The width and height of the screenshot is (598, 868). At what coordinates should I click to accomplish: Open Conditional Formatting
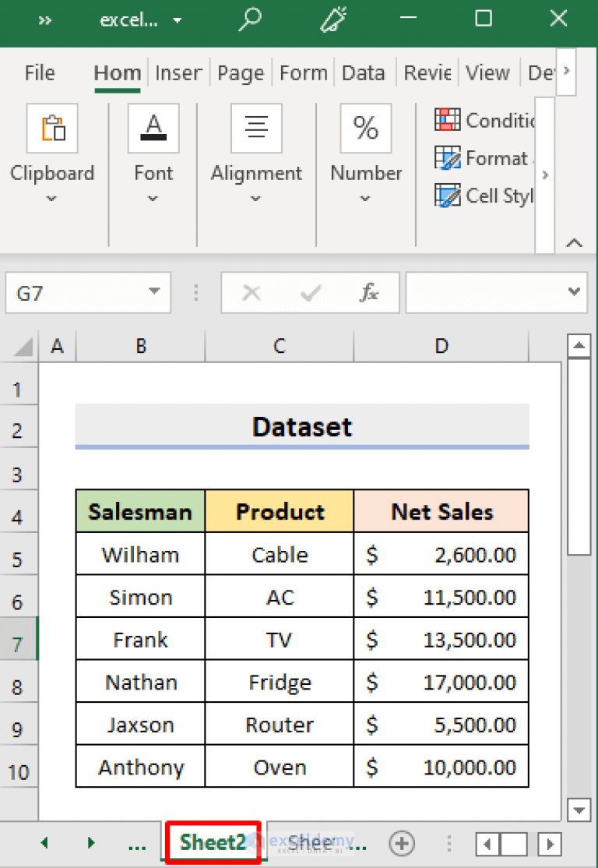click(448, 120)
